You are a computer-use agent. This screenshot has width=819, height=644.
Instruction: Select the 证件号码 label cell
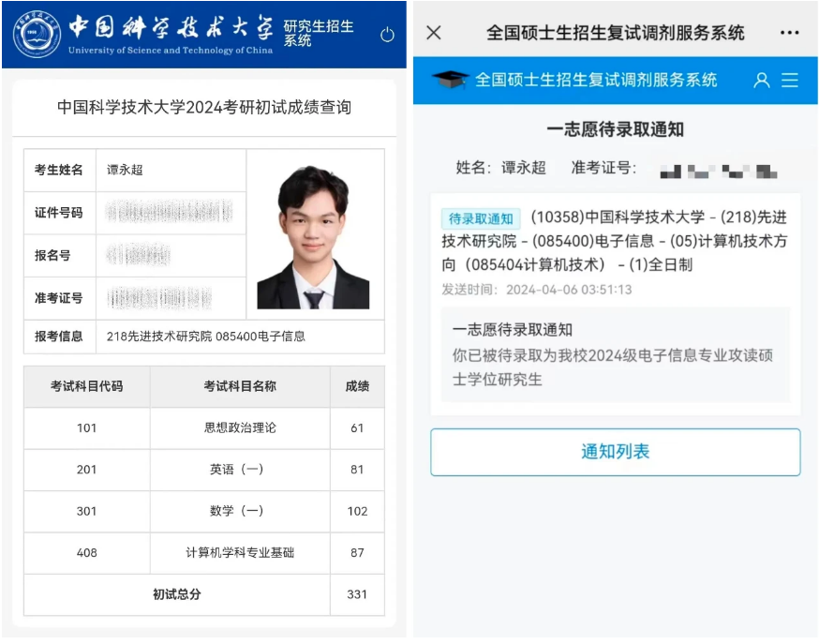(59, 213)
